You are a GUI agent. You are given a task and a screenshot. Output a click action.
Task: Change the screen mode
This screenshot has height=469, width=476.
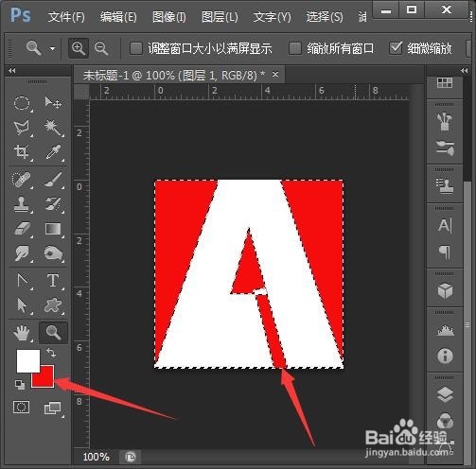[52, 408]
